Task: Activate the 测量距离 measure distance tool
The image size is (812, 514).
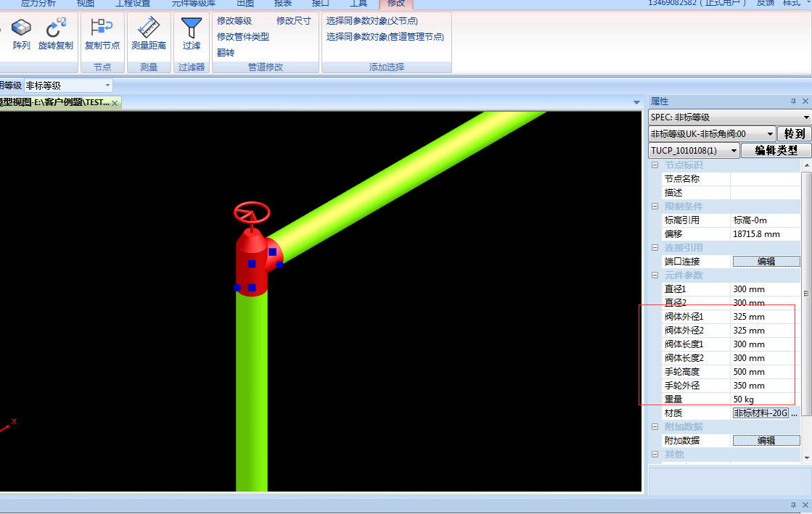Action: [x=148, y=29]
